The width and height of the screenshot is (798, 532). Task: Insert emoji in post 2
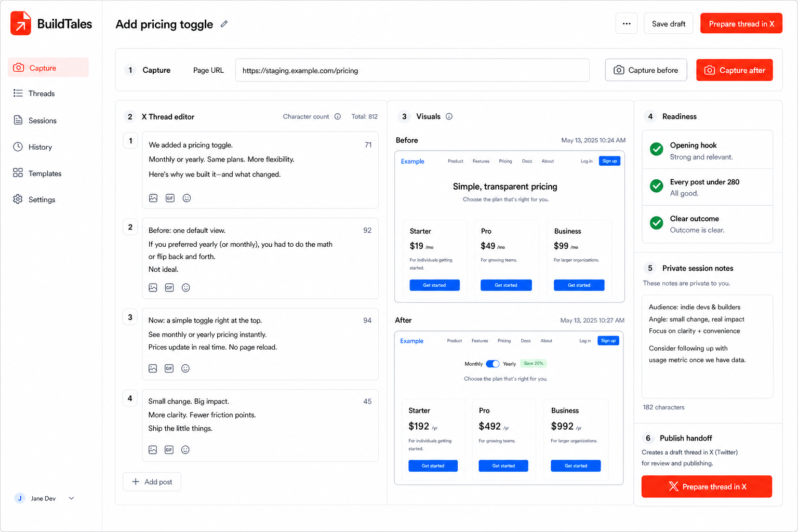(186, 287)
